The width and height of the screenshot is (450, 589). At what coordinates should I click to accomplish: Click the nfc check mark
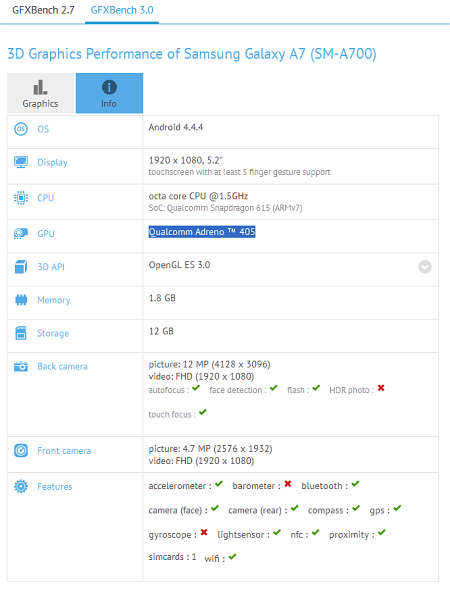tap(315, 532)
